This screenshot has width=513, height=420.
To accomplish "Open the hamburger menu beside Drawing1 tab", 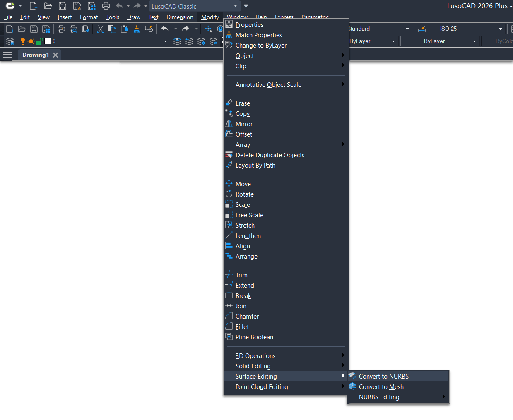I will point(7,55).
